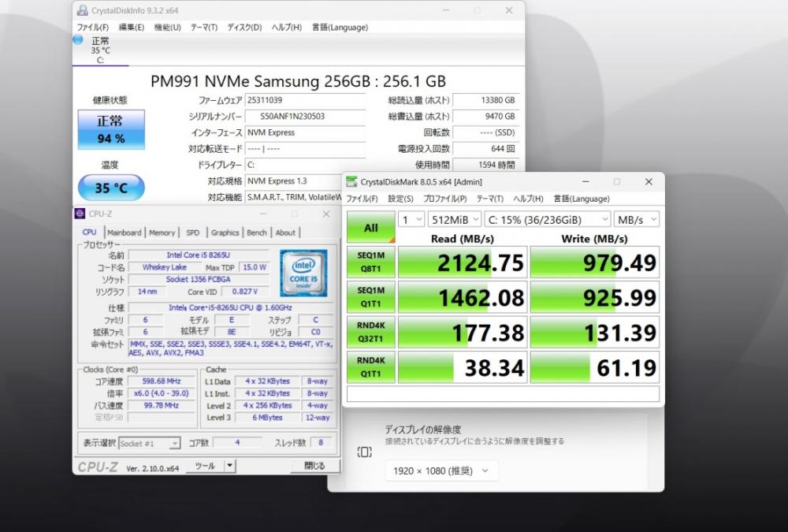Viewport: 788px width, 532px height.
Task: Open 編集(E) menu in CrystalDiskInfo
Action: tap(131, 27)
